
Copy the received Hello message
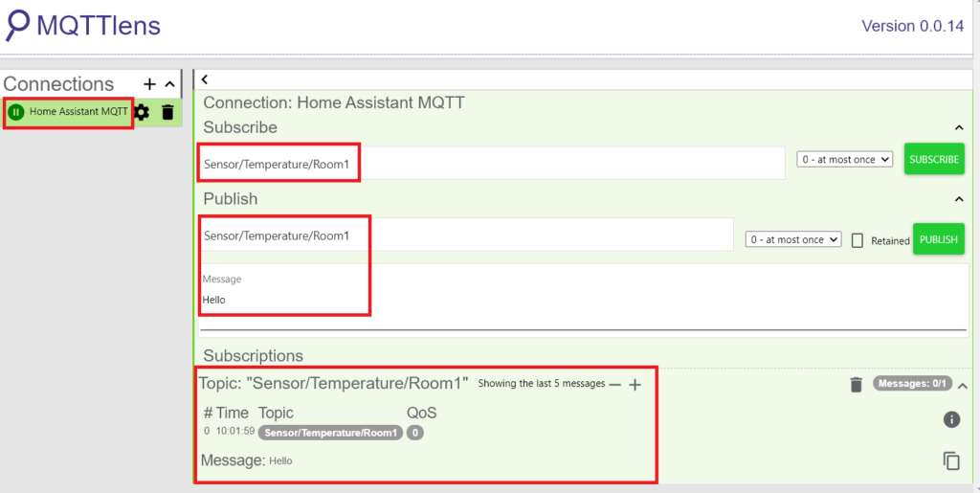point(951,461)
